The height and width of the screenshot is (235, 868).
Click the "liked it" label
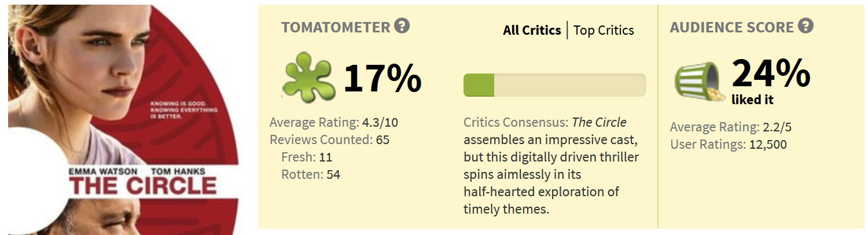[752, 100]
